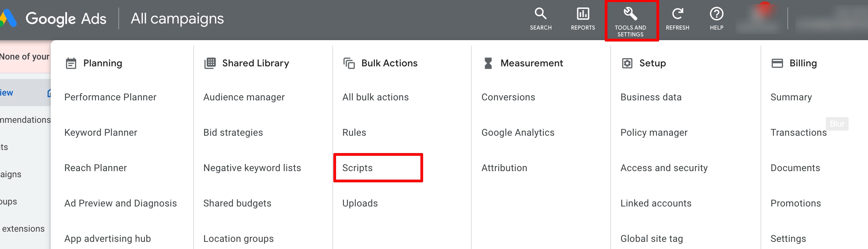The height and width of the screenshot is (249, 868).
Task: Click the Refresh arrow icon
Action: (x=677, y=14)
